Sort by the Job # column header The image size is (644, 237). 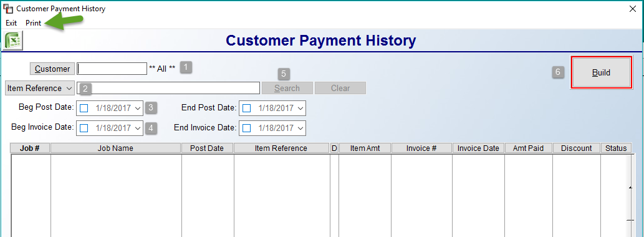tap(30, 148)
